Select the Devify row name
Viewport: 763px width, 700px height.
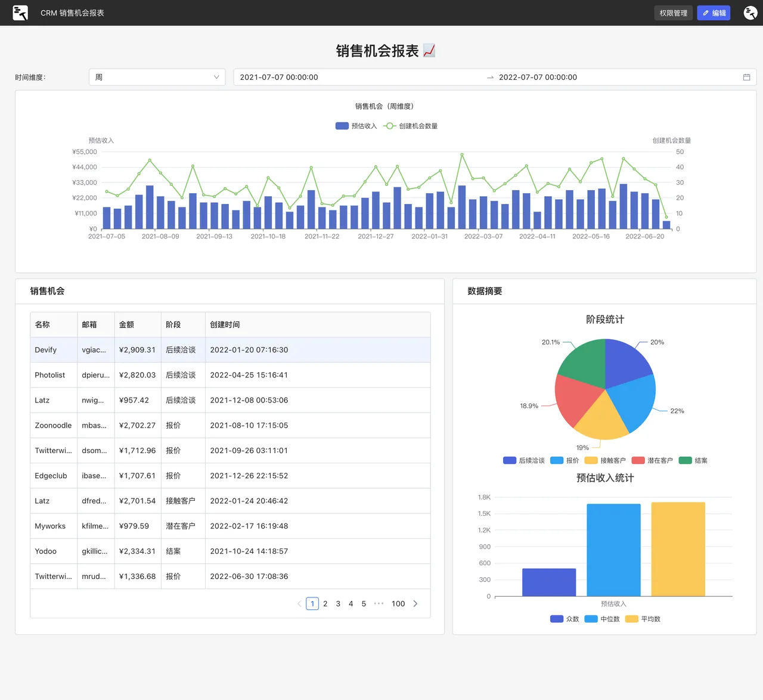pos(46,350)
